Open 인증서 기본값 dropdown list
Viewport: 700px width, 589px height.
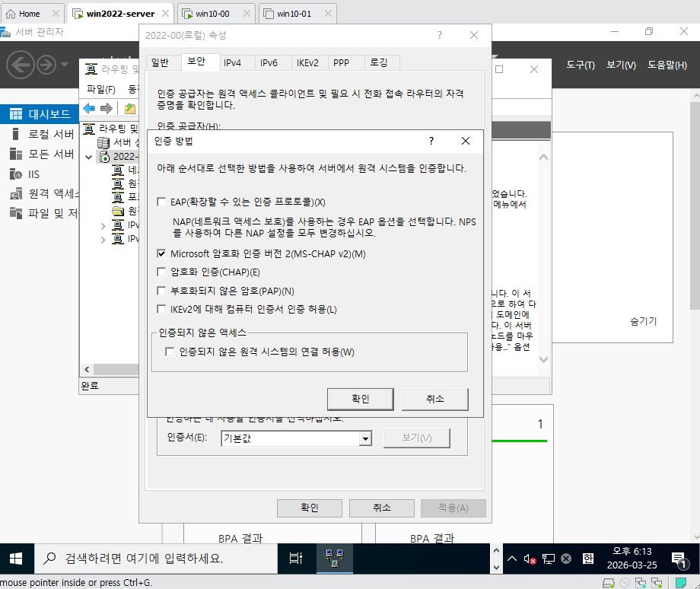pos(365,438)
